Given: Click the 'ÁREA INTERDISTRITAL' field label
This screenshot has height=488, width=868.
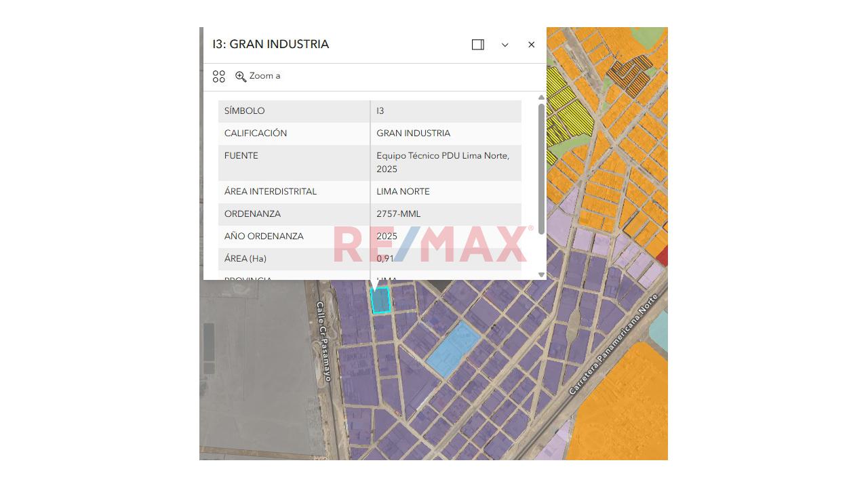Looking at the screenshot, I should pos(271,192).
